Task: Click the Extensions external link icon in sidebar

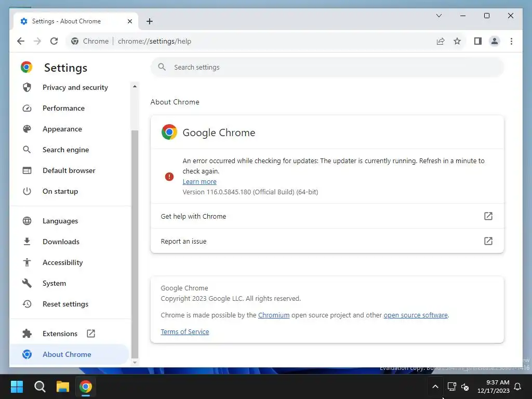Action: coord(91,334)
